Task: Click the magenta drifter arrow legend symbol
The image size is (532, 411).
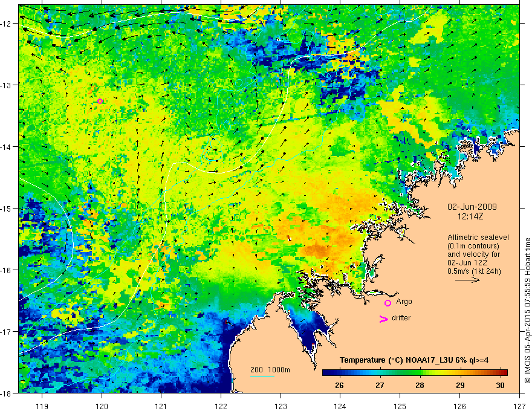Action: (384, 319)
